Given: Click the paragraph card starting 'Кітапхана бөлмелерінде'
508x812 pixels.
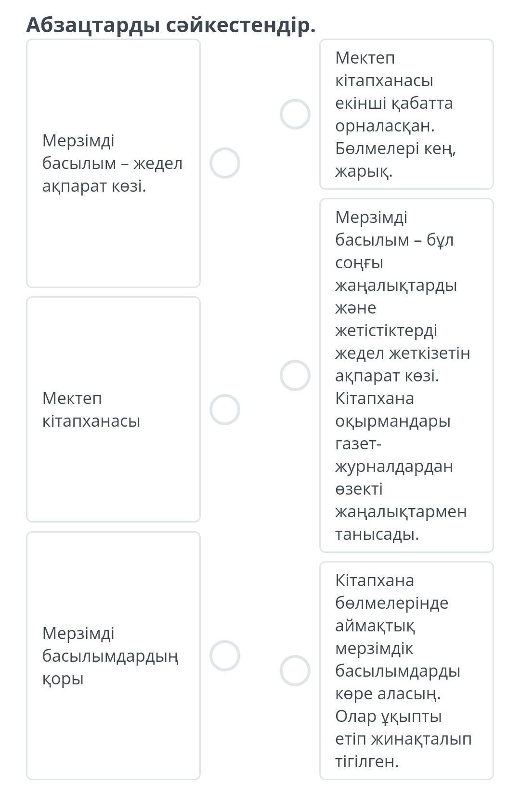Looking at the screenshot, I should click(406, 670).
